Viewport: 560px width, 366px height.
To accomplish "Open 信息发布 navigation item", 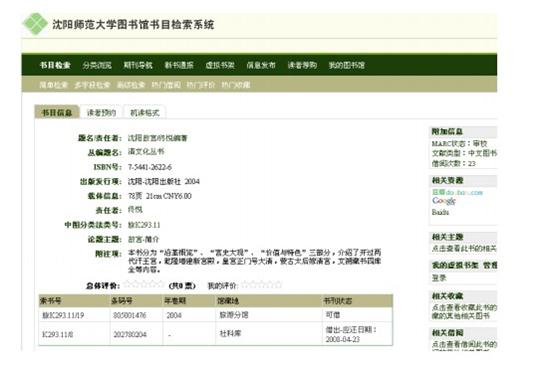I will coord(261,65).
